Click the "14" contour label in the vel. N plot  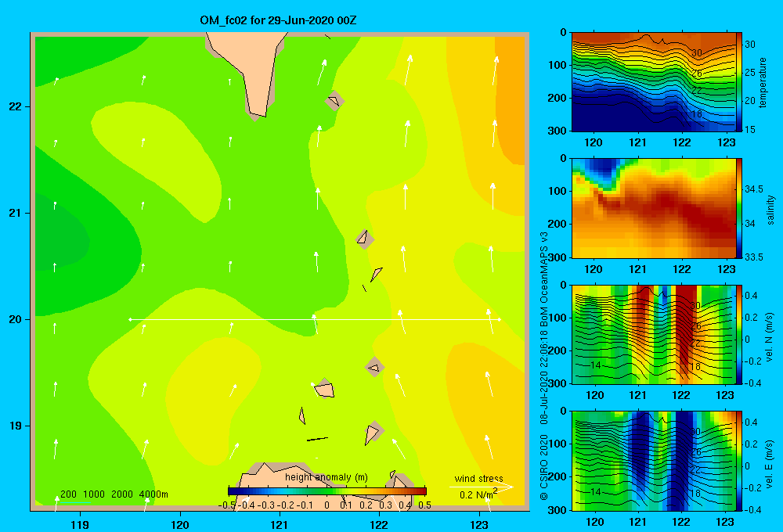click(595, 365)
